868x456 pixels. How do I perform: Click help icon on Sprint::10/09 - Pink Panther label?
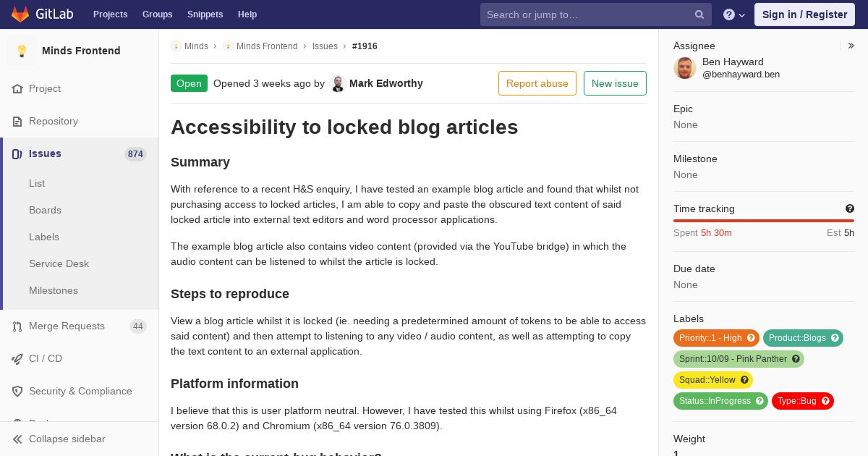pyautogui.click(x=796, y=359)
